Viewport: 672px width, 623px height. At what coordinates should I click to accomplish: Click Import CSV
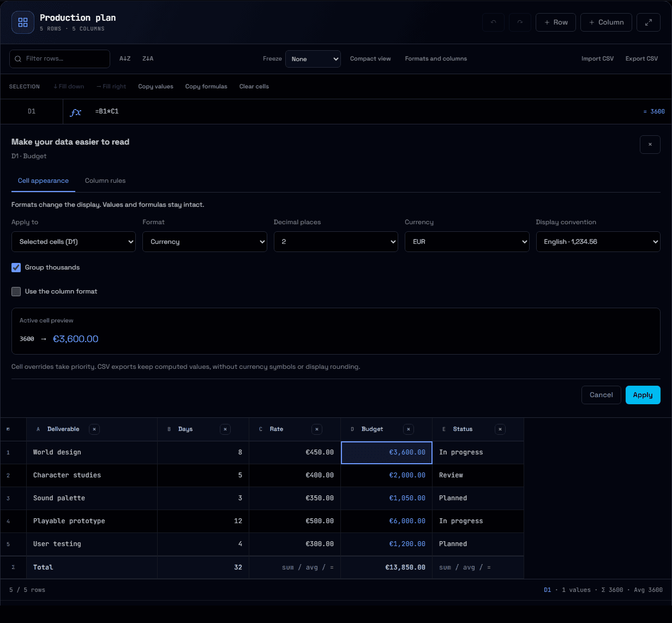(597, 59)
